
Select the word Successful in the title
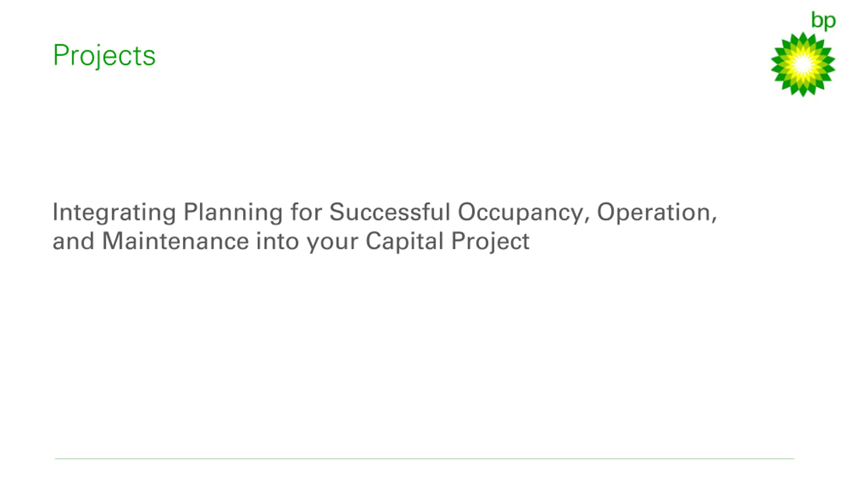click(390, 212)
